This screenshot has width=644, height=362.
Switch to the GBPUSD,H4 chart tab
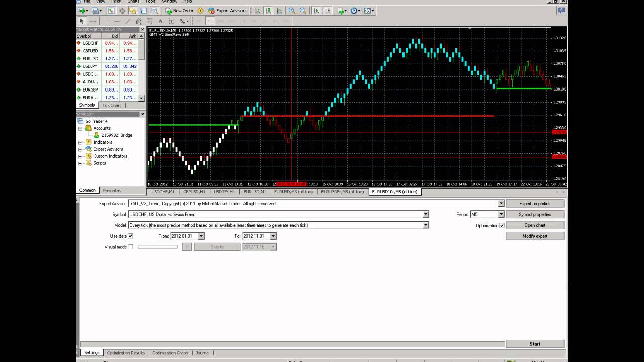point(194,192)
